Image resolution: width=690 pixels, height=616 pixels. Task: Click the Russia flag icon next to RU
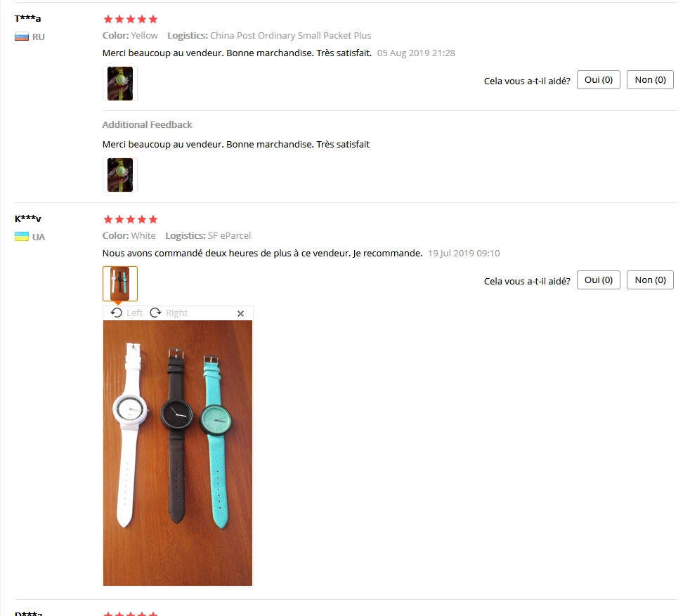[x=22, y=37]
